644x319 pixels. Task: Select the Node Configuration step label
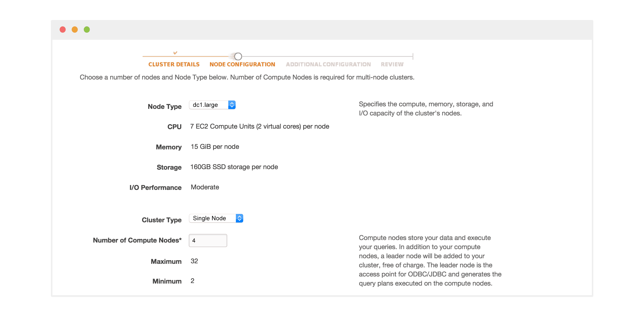click(x=242, y=64)
